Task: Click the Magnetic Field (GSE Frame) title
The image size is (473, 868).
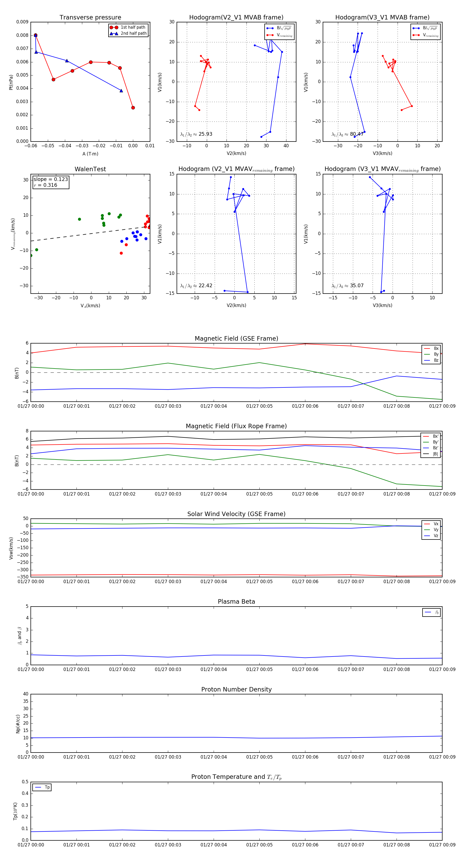Action: pos(236,339)
